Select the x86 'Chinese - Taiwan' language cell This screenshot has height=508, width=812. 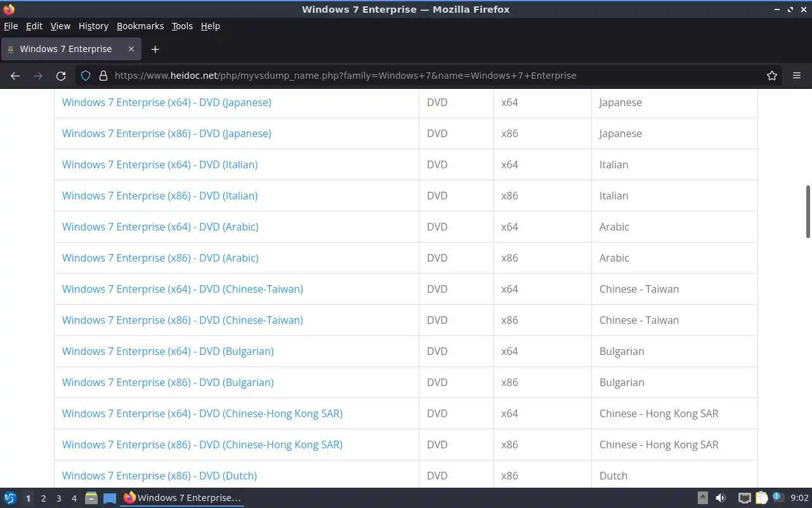coord(674,320)
